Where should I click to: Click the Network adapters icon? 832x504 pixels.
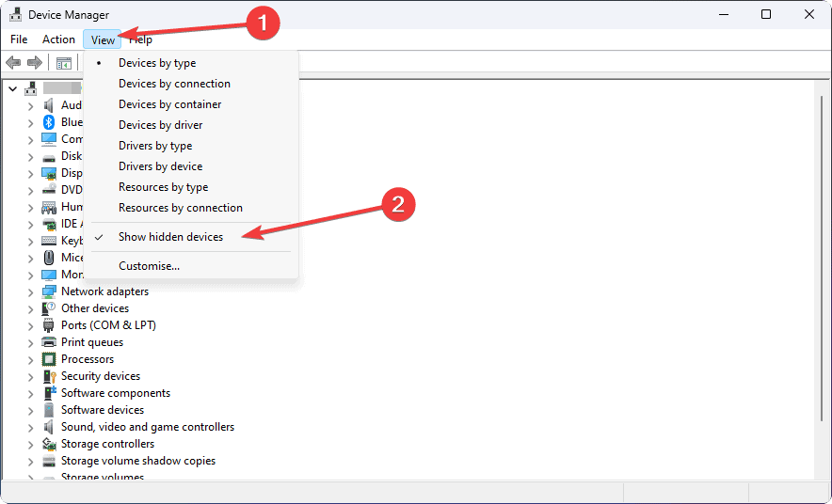[49, 291]
